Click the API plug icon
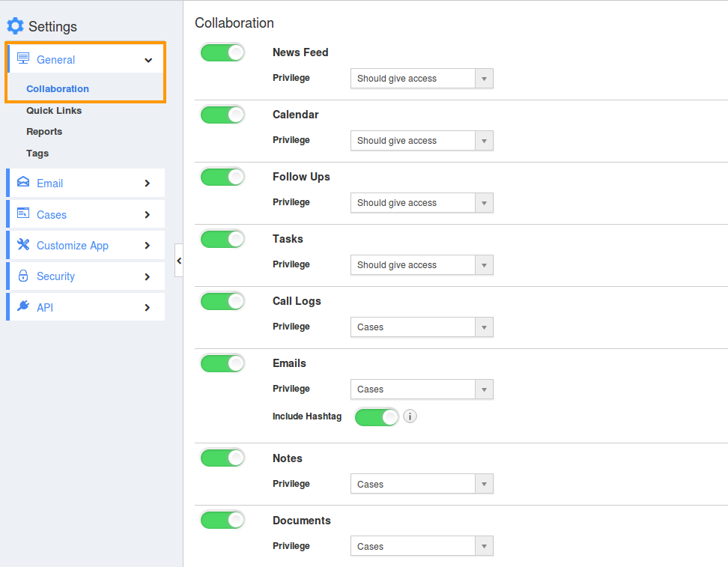This screenshot has width=728, height=567. click(x=23, y=307)
